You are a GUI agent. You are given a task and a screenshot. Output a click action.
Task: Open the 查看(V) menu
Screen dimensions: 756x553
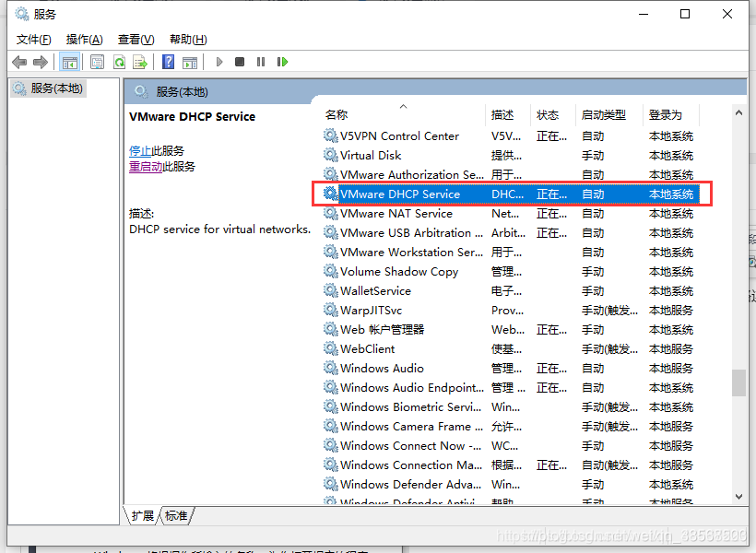click(136, 40)
